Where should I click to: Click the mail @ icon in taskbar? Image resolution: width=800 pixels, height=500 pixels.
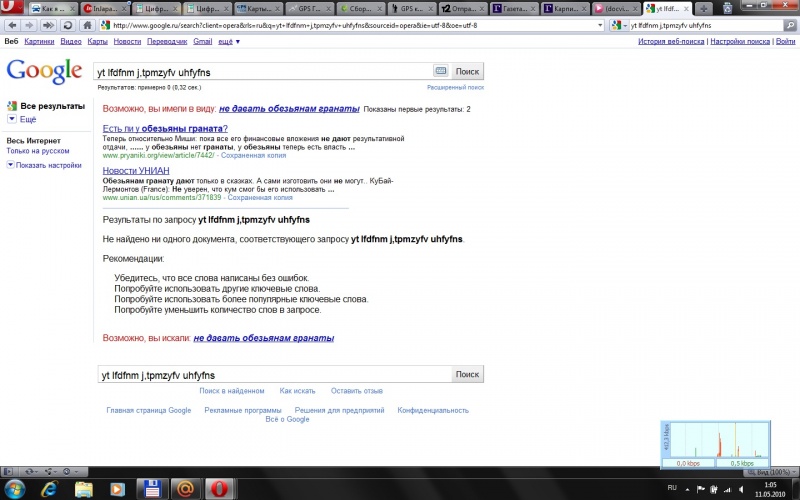click(184, 488)
